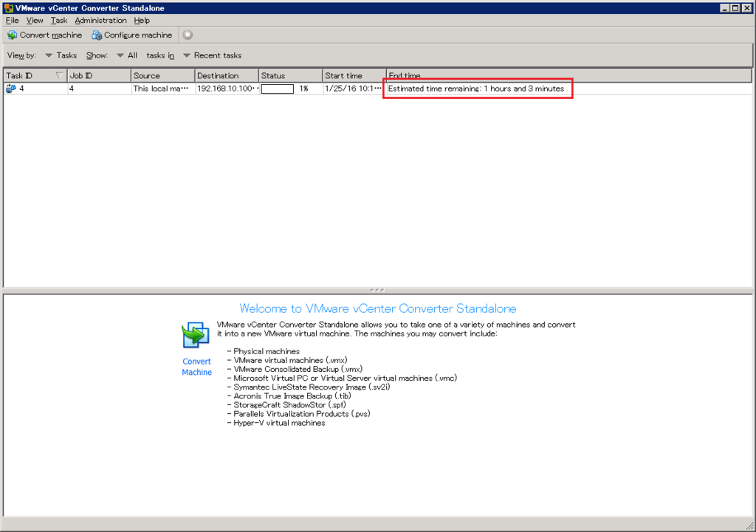Click the Job ID column header
The height and width of the screenshot is (532, 756).
click(99, 76)
